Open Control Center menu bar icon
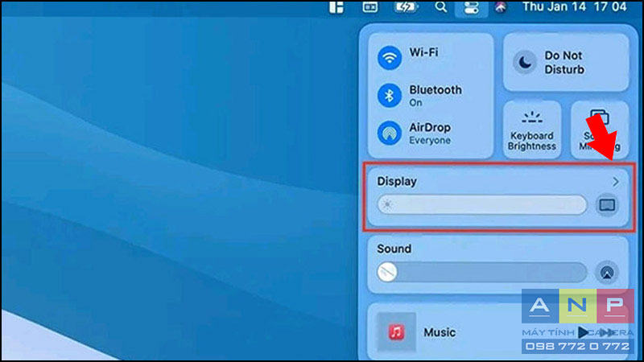Viewport: 644px width, 362px height. pyautogui.click(x=471, y=7)
